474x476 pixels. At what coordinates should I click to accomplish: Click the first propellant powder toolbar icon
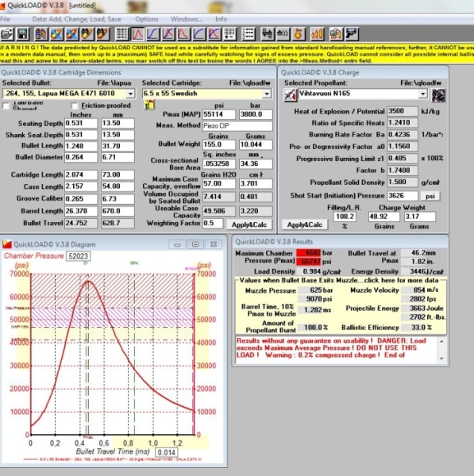[x=87, y=33]
